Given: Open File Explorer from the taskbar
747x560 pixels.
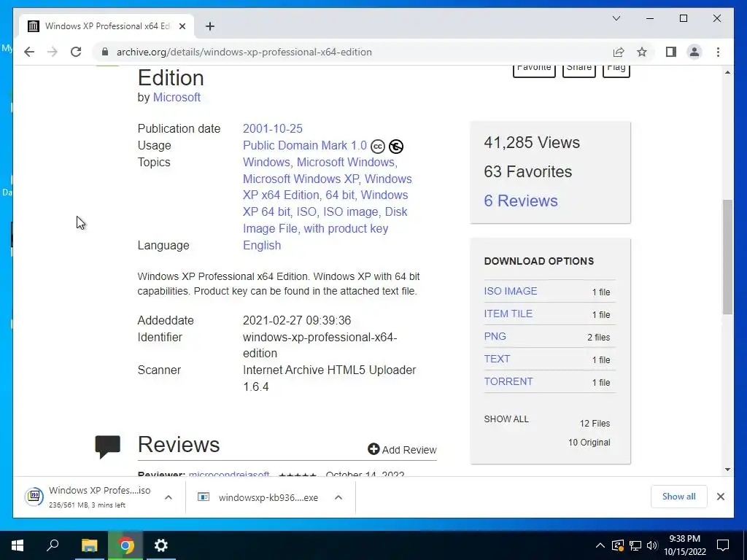Looking at the screenshot, I should click(89, 545).
